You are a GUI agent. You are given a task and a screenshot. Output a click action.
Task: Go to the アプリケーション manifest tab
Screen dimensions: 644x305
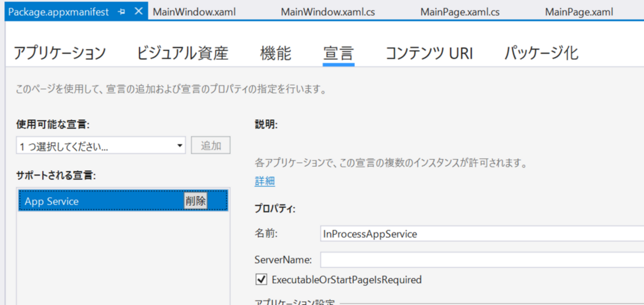pos(60,53)
